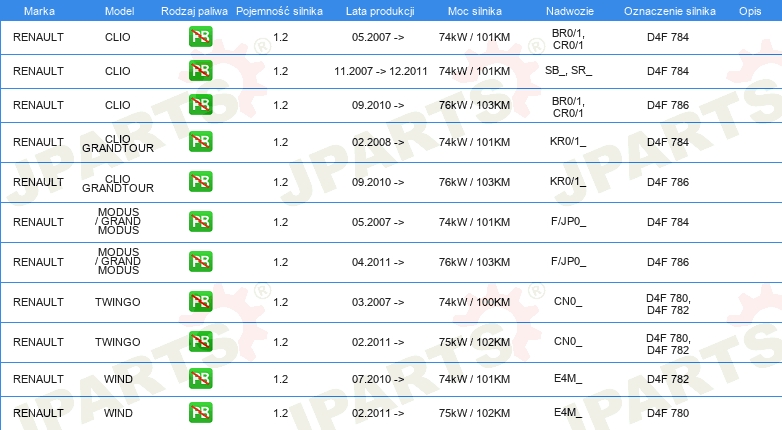The image size is (782, 430).
Task: Click "CLIO GRANDTOUR" in the 02.2008 row
Action: pyautogui.click(x=118, y=143)
